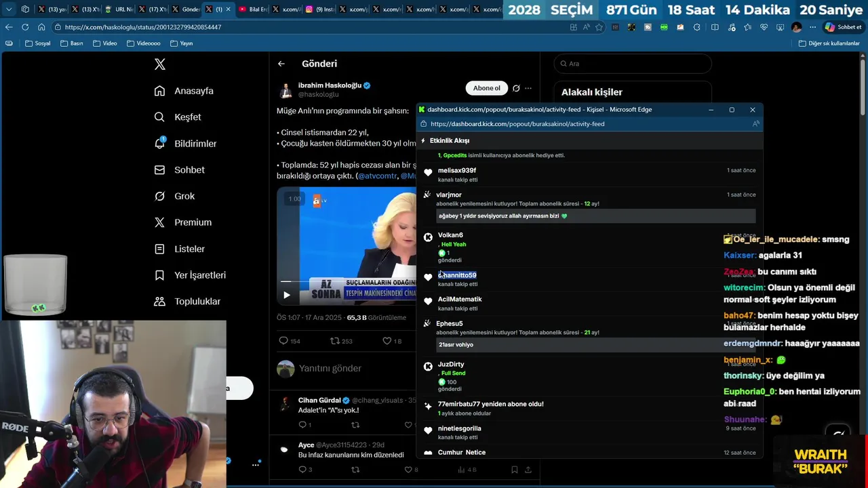Switch to the Instagram browser tab
This screenshot has height=488, width=868.
coord(319,9)
